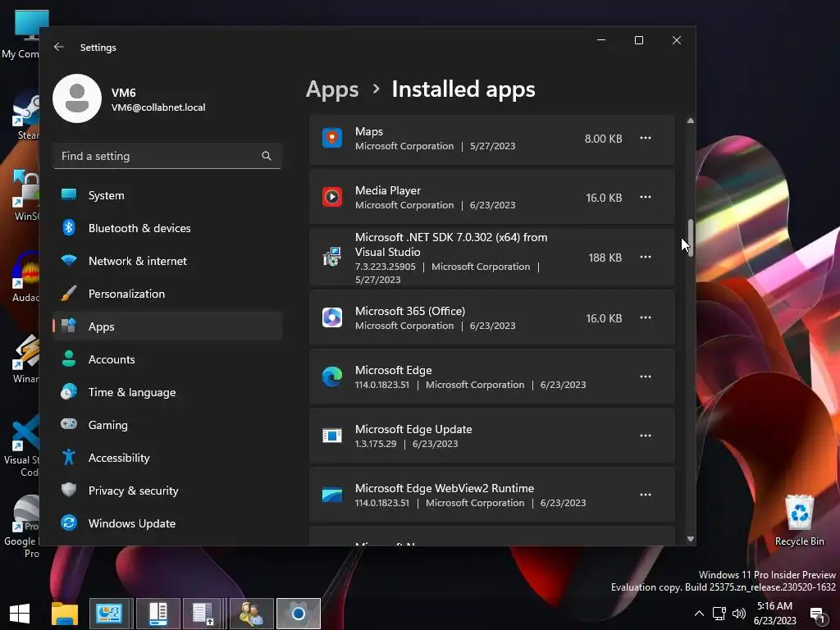Open more options for Media Player
The width and height of the screenshot is (840, 630).
646,197
